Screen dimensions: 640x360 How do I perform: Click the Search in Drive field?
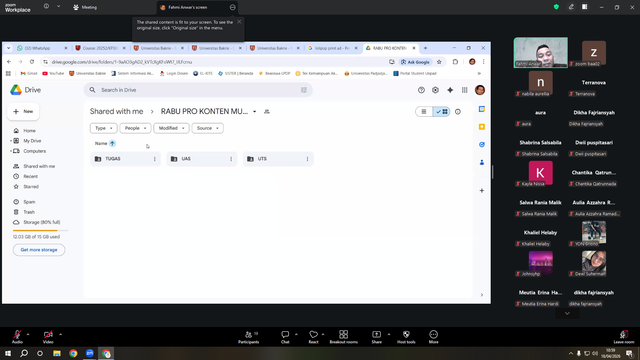pyautogui.click(x=198, y=90)
